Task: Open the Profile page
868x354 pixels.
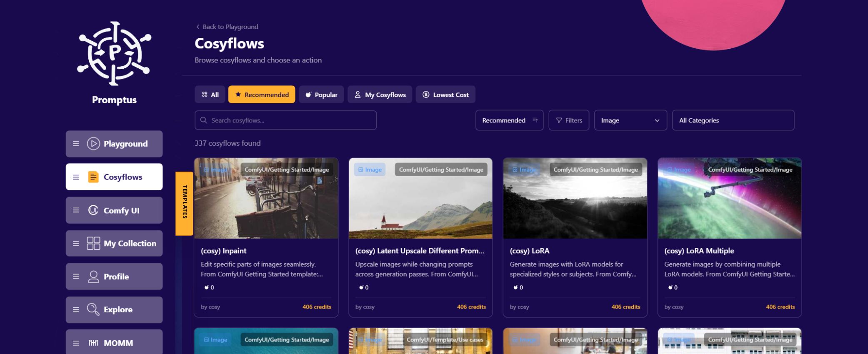Action: click(x=114, y=277)
